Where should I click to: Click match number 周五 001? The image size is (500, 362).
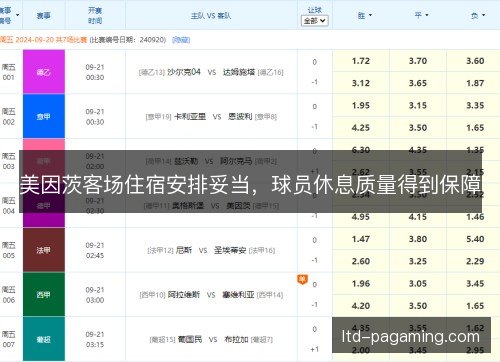[x=8, y=72]
